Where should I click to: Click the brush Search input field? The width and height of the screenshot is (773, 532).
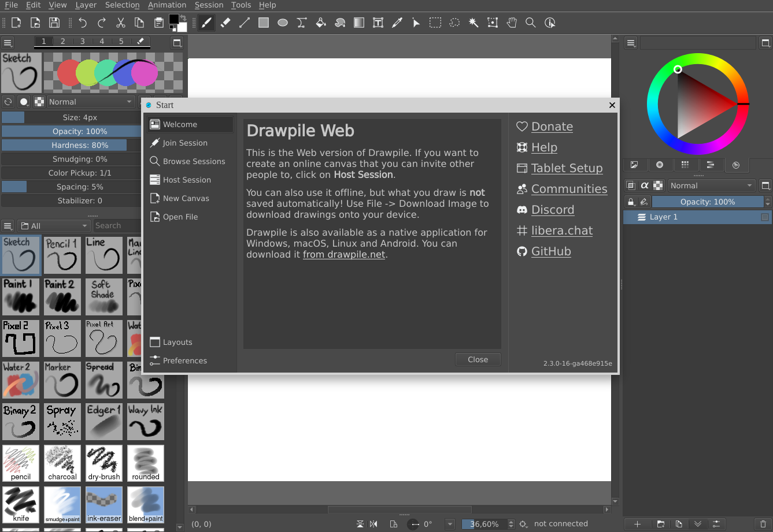pos(117,226)
